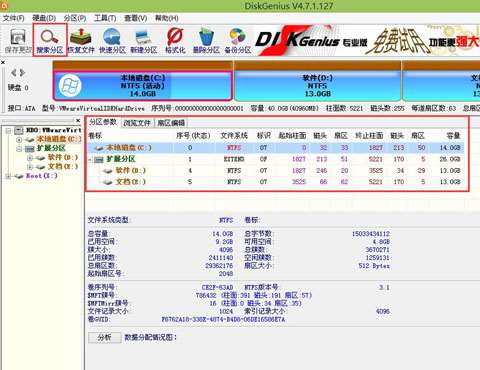This screenshot has height=370, width=480.
Task: Click the 容量 column header
Action: point(453,136)
